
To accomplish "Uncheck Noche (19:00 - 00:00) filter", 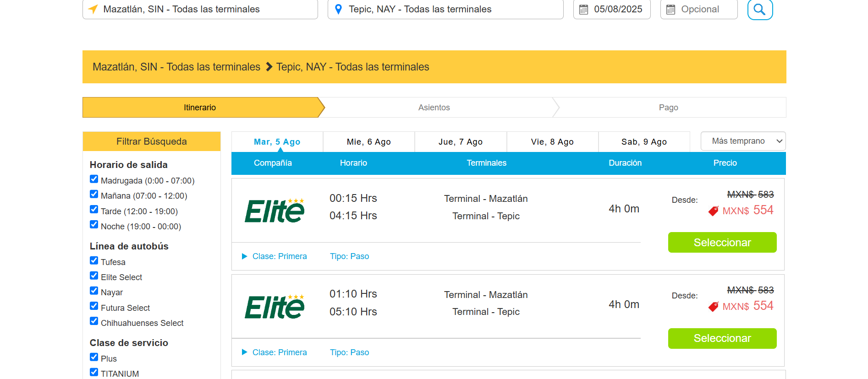I will point(94,225).
